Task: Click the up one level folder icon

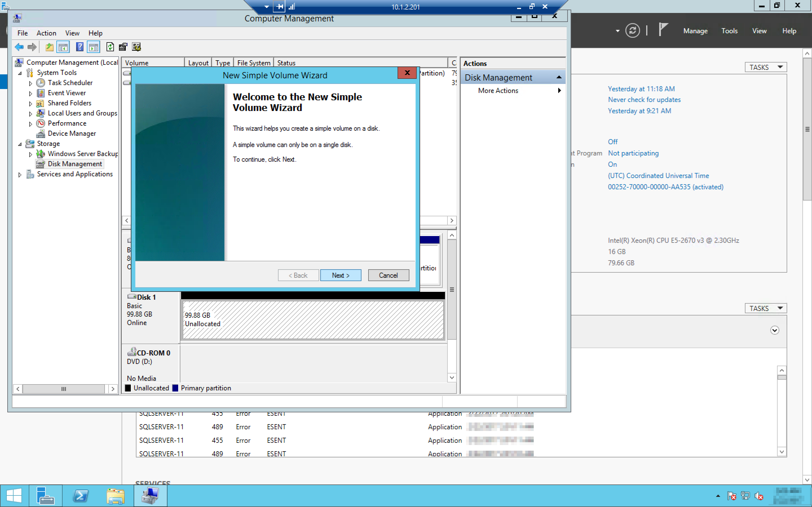Action: 49,47
